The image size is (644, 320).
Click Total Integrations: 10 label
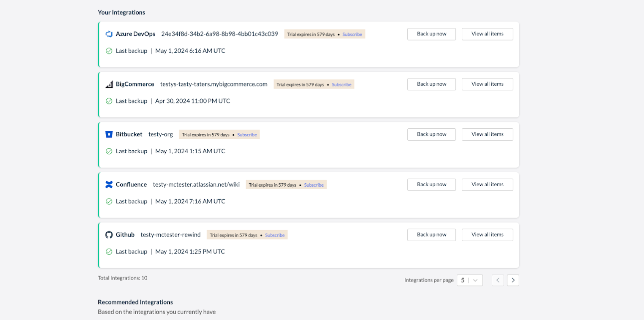pyautogui.click(x=123, y=278)
